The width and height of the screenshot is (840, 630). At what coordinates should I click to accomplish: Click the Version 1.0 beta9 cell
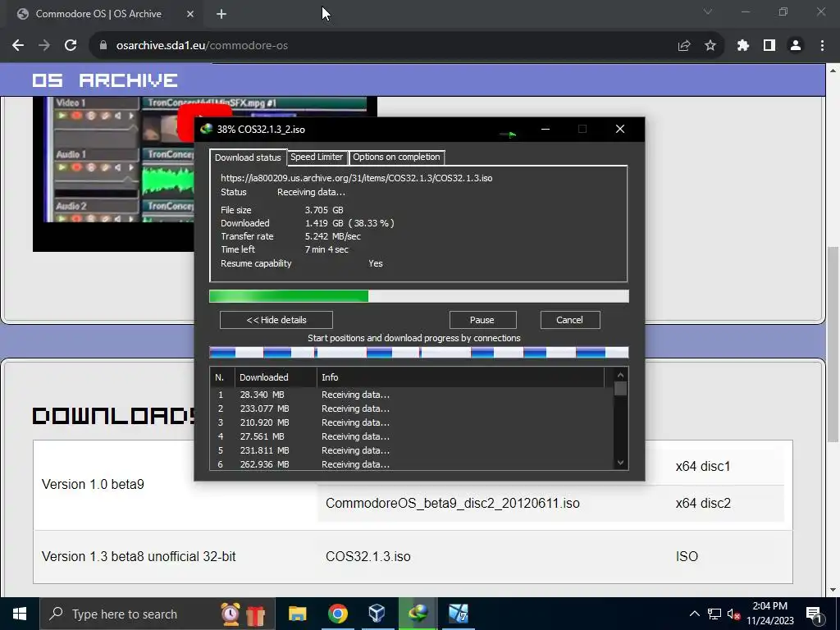pos(93,484)
